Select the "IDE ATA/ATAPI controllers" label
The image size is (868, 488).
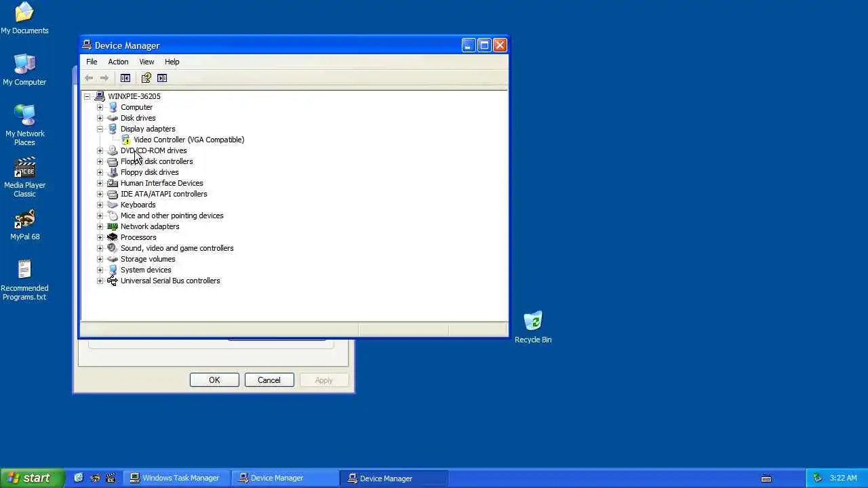pos(164,194)
